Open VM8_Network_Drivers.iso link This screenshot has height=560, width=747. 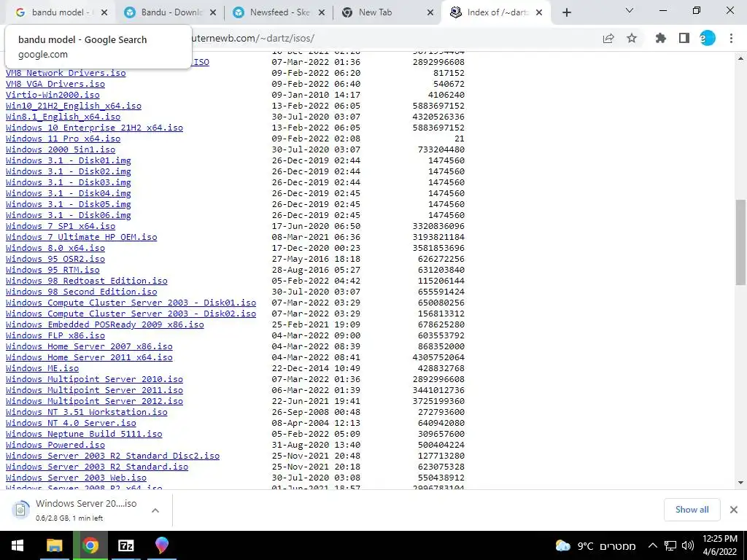(66, 73)
